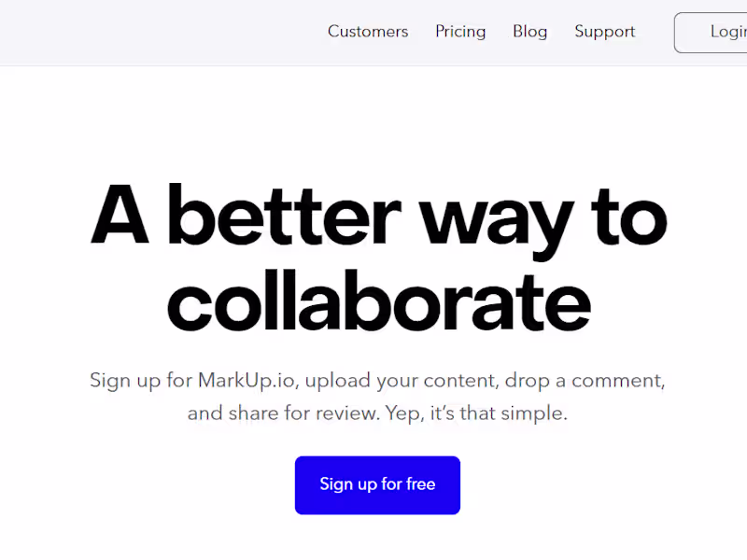747x560 pixels.
Task: Click the Blog navigation link
Action: [x=529, y=32]
